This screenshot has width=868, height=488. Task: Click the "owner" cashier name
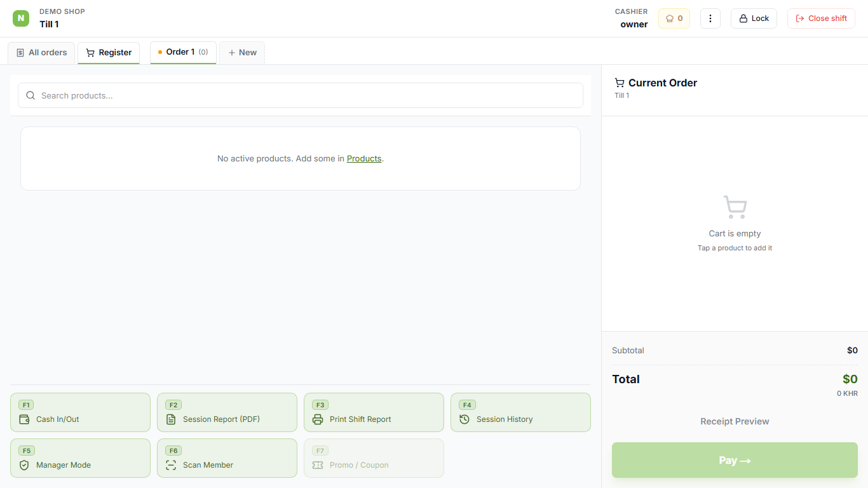[634, 24]
